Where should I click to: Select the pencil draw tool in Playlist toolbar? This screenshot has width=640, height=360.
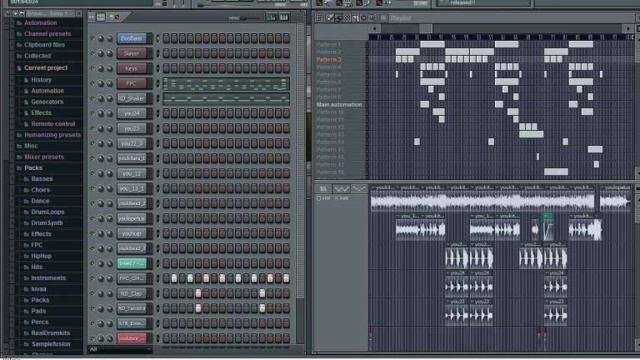(330, 18)
